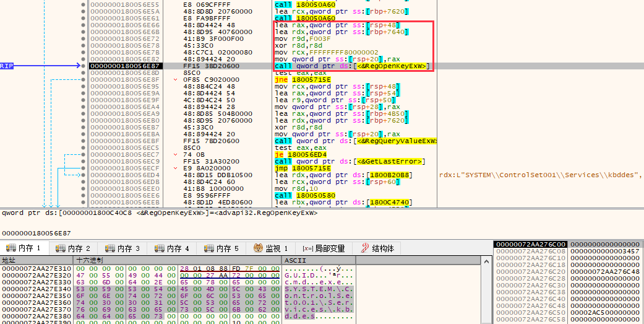Toggle breakpoint dot at address 0000000180056E72

(x=84, y=38)
